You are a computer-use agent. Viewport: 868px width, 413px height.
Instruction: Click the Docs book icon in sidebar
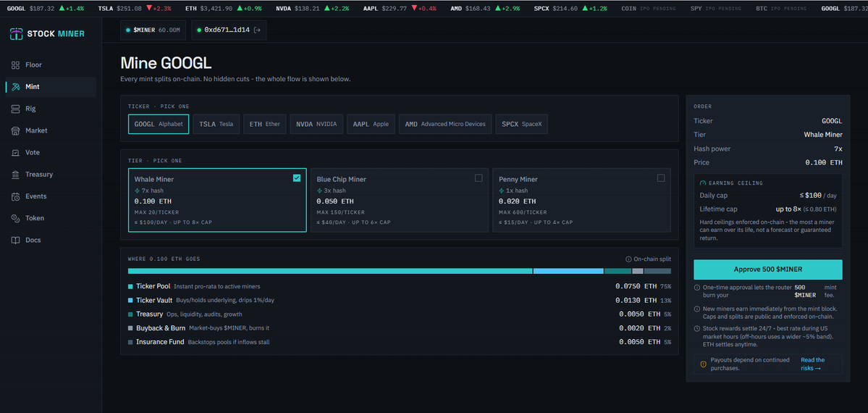click(x=15, y=240)
